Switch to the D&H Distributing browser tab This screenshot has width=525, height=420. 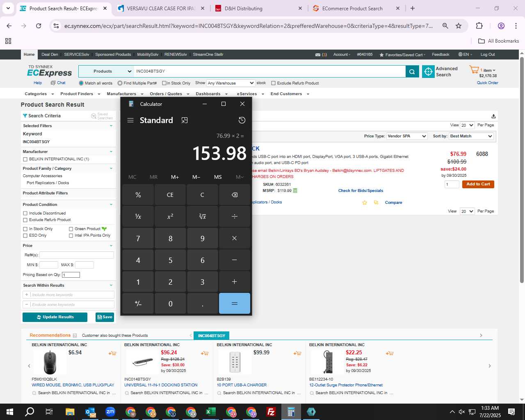tap(259, 8)
